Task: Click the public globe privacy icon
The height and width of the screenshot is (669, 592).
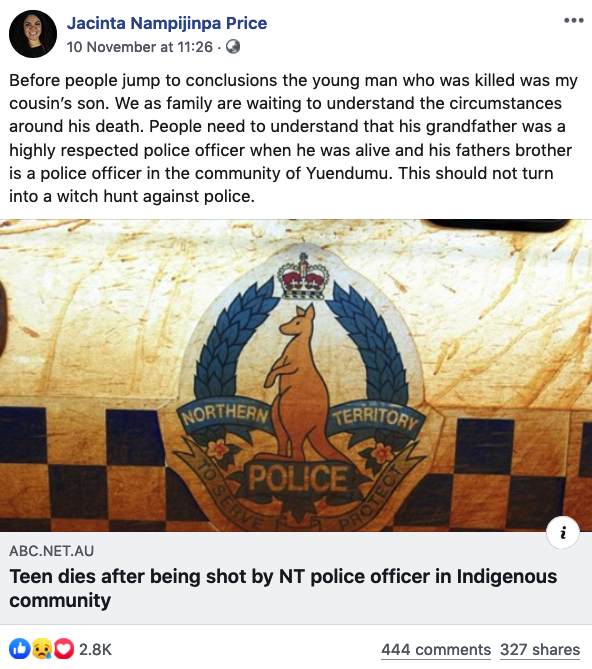Action: click(233, 47)
